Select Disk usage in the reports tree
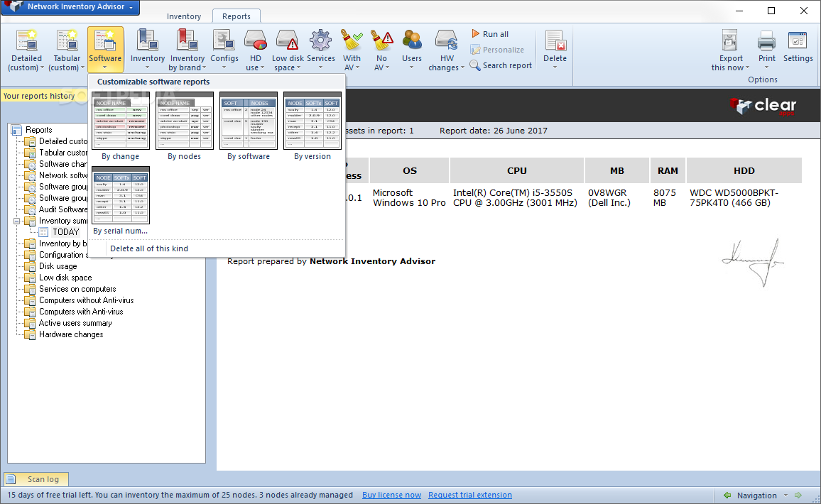Image resolution: width=821 pixels, height=504 pixels. (x=58, y=266)
